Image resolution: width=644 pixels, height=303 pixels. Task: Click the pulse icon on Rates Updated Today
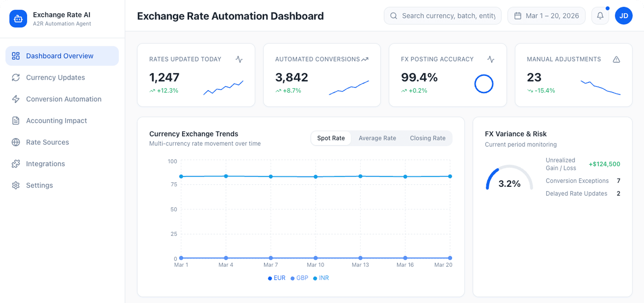(x=239, y=59)
